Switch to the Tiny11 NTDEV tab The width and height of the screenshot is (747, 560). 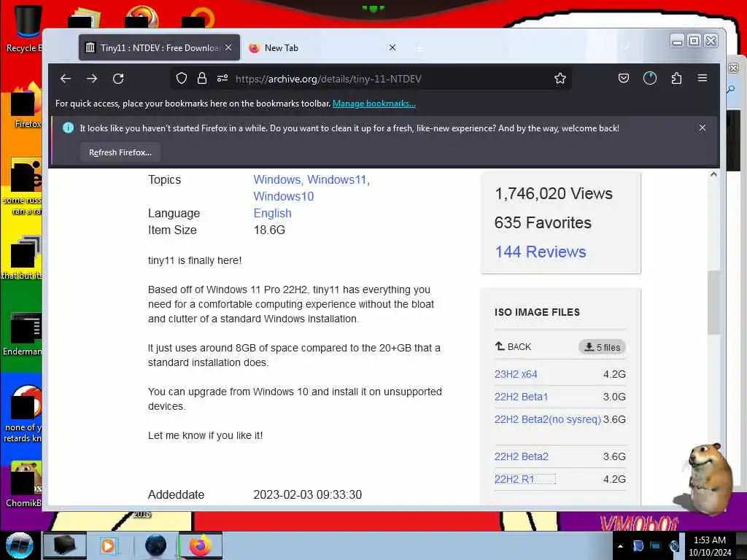pos(159,47)
